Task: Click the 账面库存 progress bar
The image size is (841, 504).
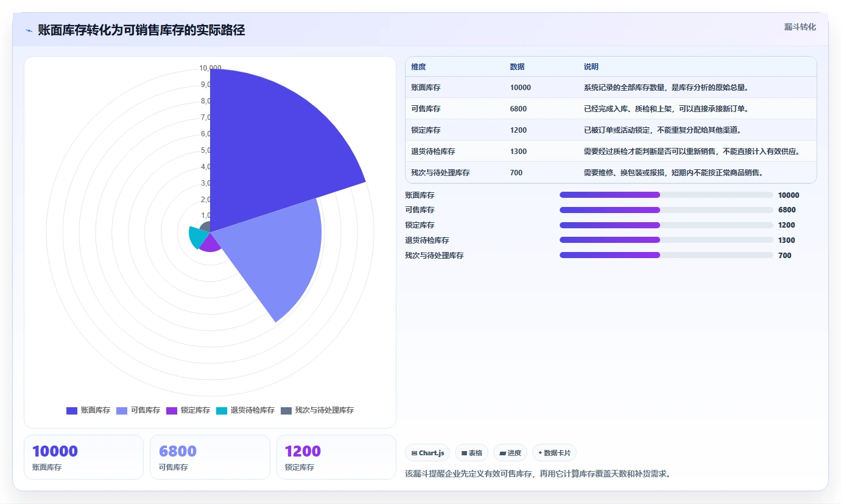Action: (666, 195)
